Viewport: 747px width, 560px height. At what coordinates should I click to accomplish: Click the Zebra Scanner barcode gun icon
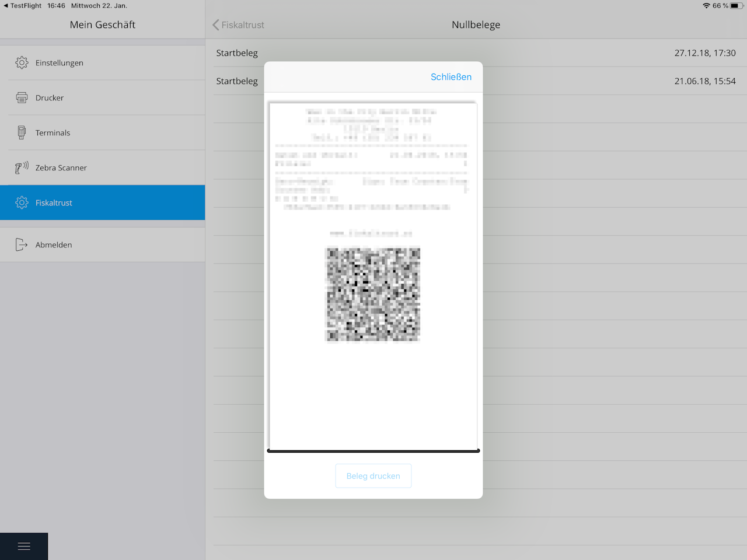tap(22, 168)
